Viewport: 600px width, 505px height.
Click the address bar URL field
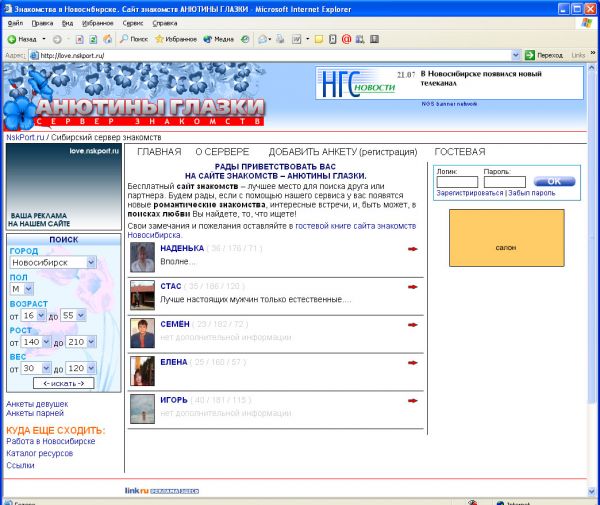pyautogui.click(x=270, y=55)
